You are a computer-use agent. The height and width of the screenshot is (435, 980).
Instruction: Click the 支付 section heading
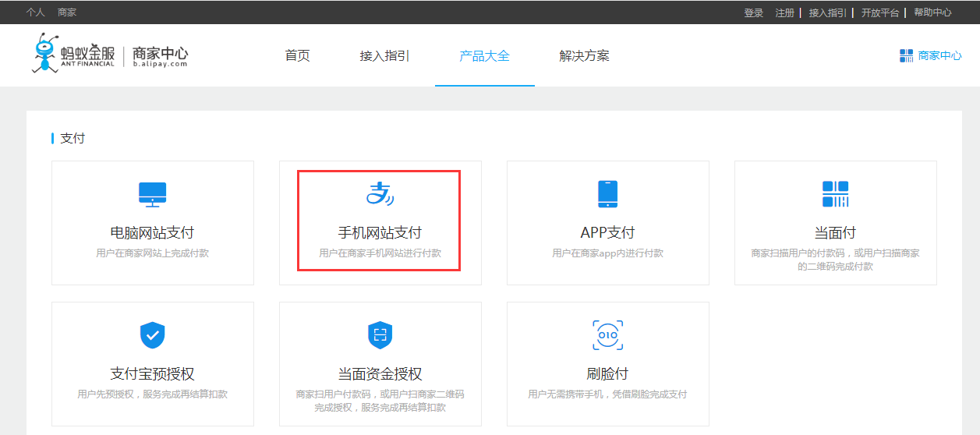coord(73,138)
